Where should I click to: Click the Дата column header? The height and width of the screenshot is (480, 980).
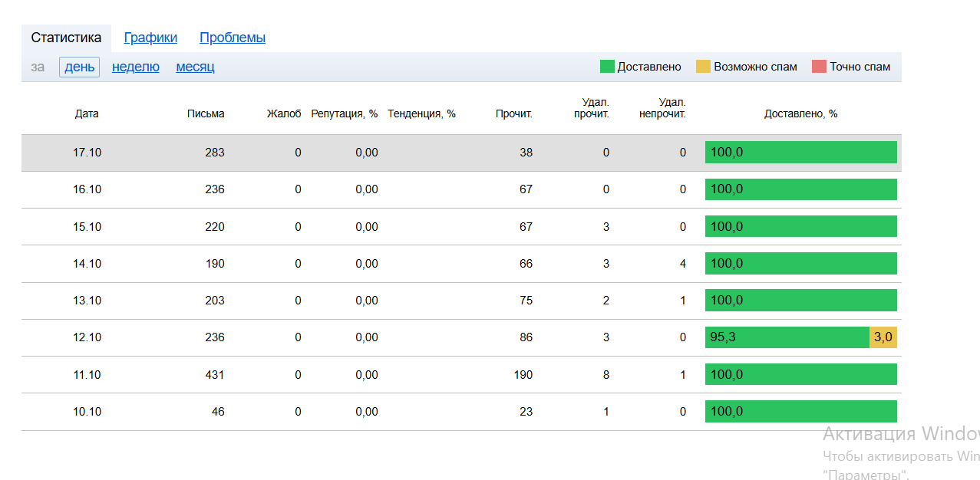point(87,113)
